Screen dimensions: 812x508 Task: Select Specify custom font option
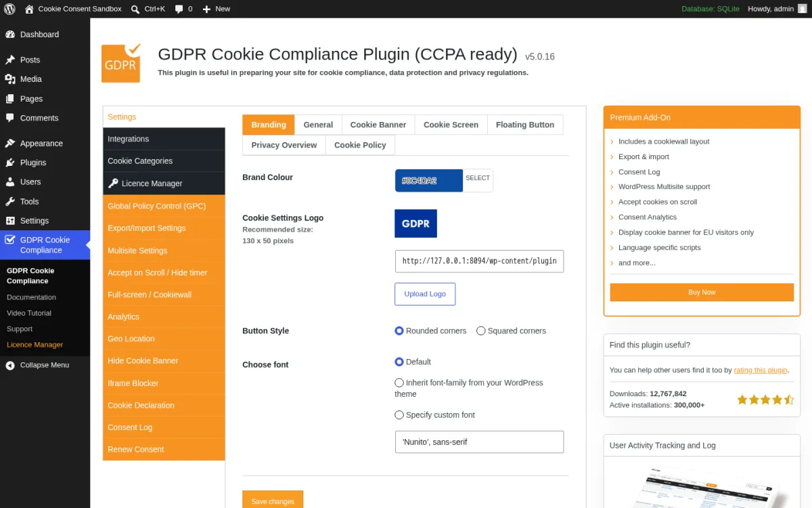399,415
